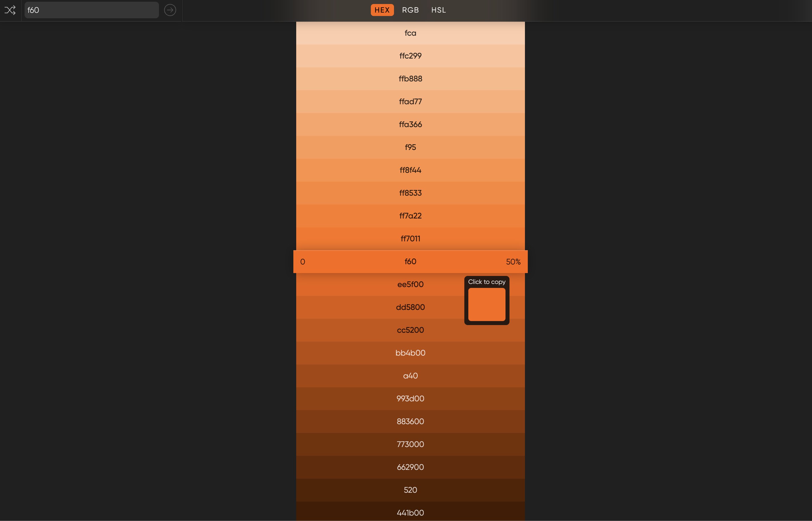Click the f60 color input field

pyautogui.click(x=91, y=10)
